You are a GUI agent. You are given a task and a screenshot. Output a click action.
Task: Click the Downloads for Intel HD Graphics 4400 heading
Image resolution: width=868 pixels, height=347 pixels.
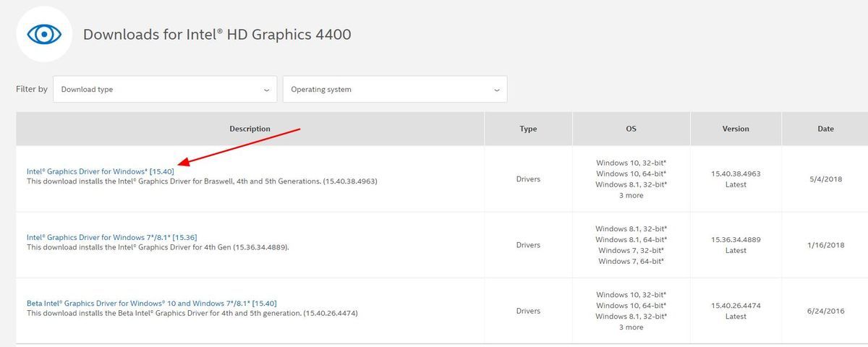[217, 34]
